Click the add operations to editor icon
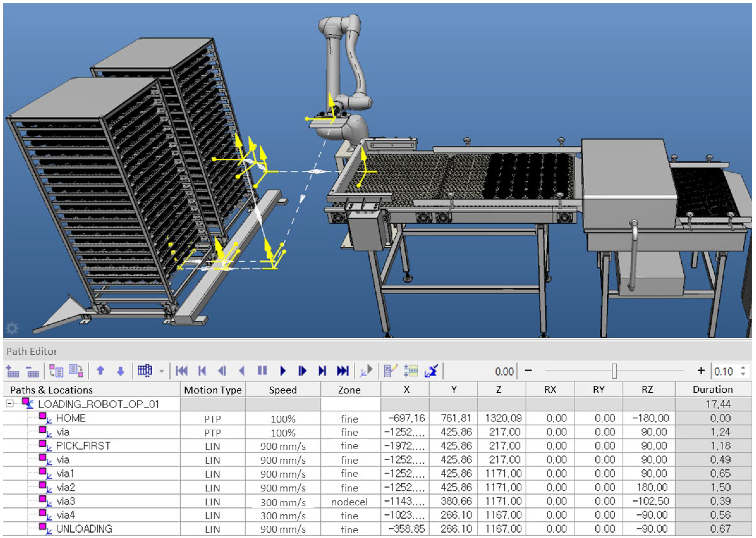This screenshot has height=538, width=756. [x=13, y=371]
